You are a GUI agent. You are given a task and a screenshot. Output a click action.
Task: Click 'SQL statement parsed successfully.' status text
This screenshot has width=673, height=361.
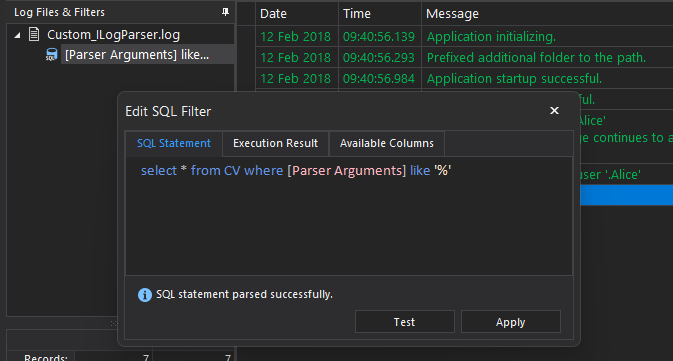(x=244, y=294)
